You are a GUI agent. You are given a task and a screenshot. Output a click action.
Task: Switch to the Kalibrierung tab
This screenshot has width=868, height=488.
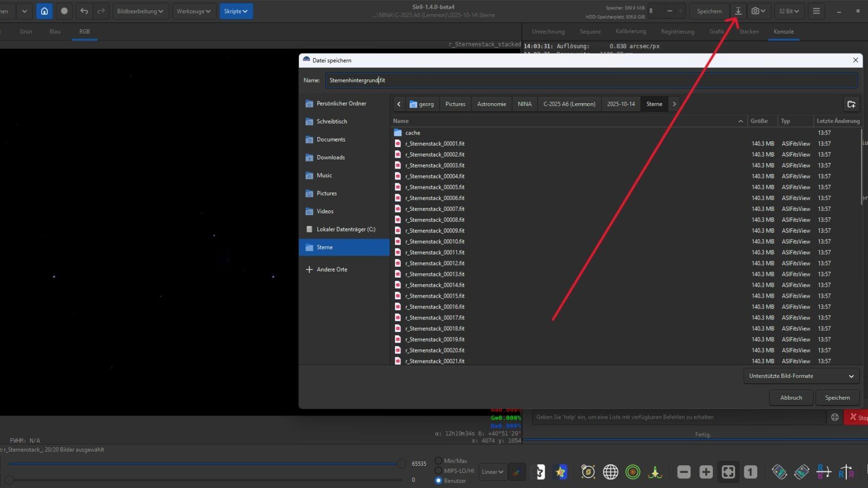pyautogui.click(x=630, y=31)
